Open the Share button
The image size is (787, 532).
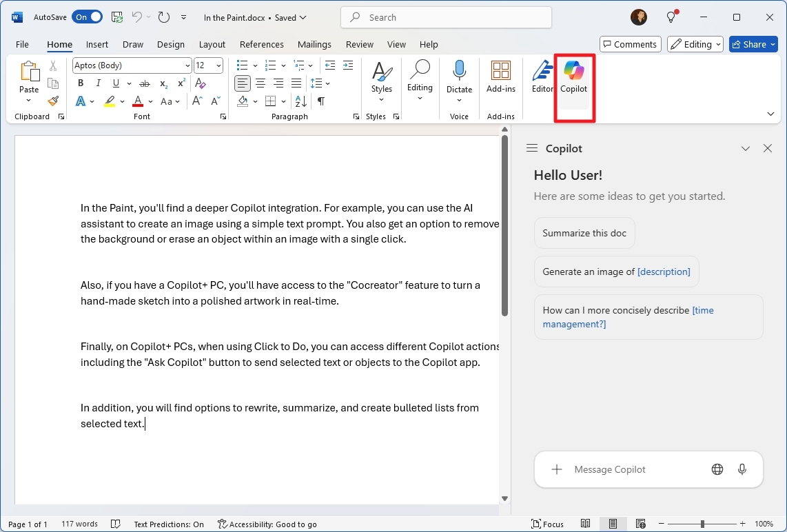click(x=753, y=44)
